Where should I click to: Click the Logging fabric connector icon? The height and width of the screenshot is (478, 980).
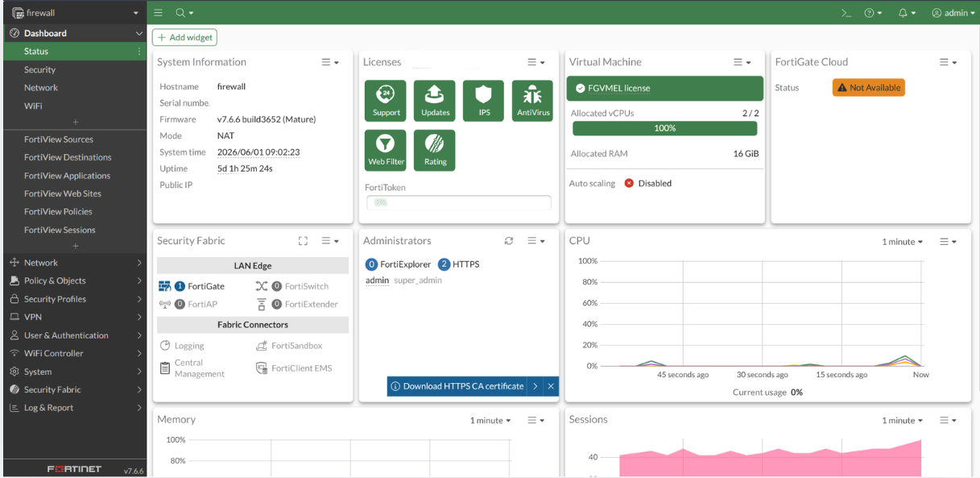click(x=165, y=346)
